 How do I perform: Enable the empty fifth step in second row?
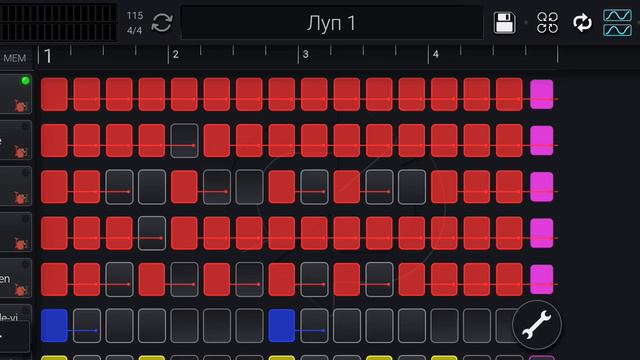click(184, 141)
